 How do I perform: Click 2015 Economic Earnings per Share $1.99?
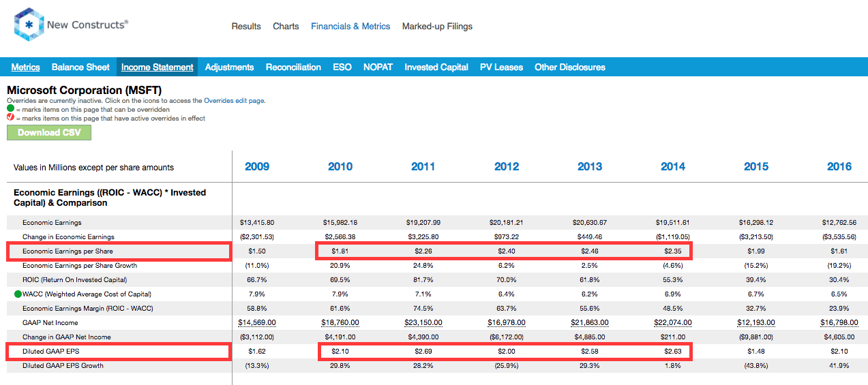tap(756, 251)
